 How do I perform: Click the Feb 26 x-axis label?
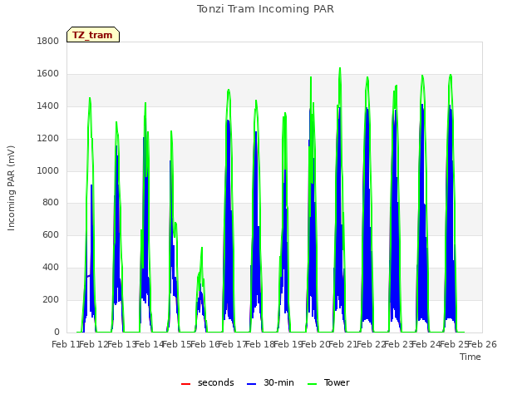[482, 345]
